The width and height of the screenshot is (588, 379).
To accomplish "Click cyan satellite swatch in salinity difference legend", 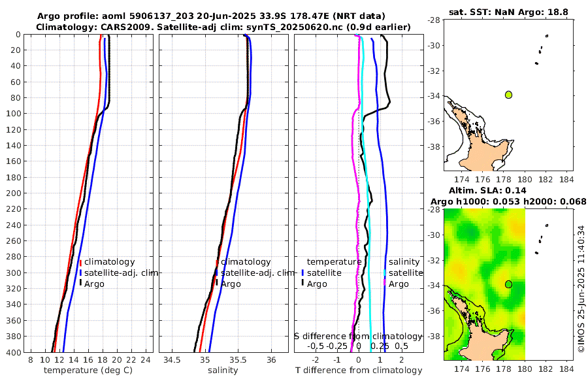I will [385, 272].
